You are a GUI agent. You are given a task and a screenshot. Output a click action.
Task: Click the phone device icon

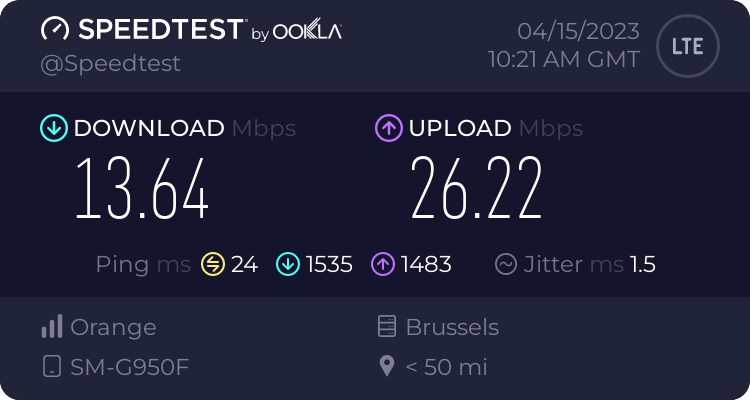[52, 367]
